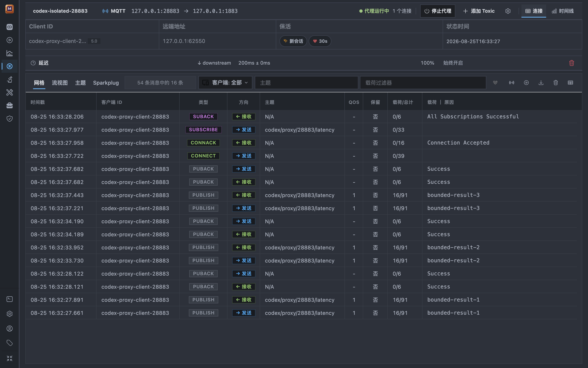Open the microscope sidebar icon
Screen dimensions: 588x368
click(9, 79)
